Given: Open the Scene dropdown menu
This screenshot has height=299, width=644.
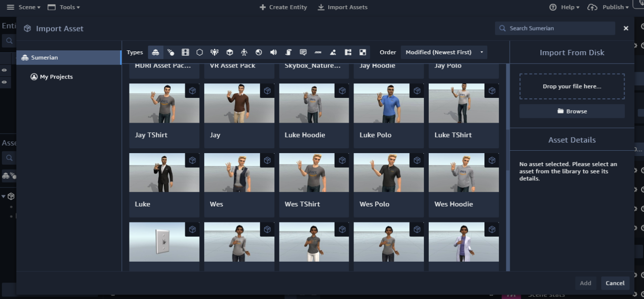Looking at the screenshot, I should [29, 7].
